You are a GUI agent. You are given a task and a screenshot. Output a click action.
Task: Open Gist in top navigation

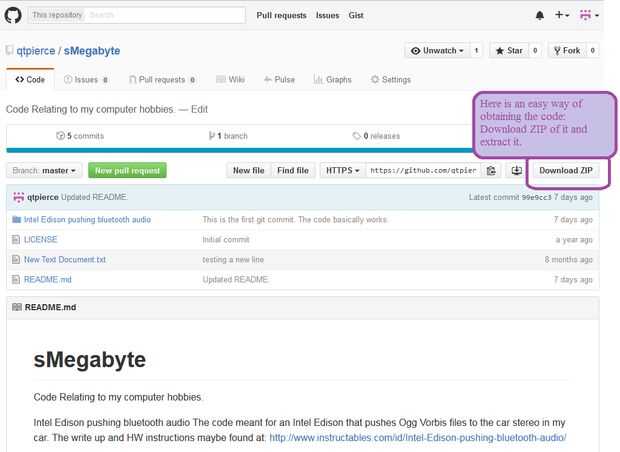[x=356, y=15]
